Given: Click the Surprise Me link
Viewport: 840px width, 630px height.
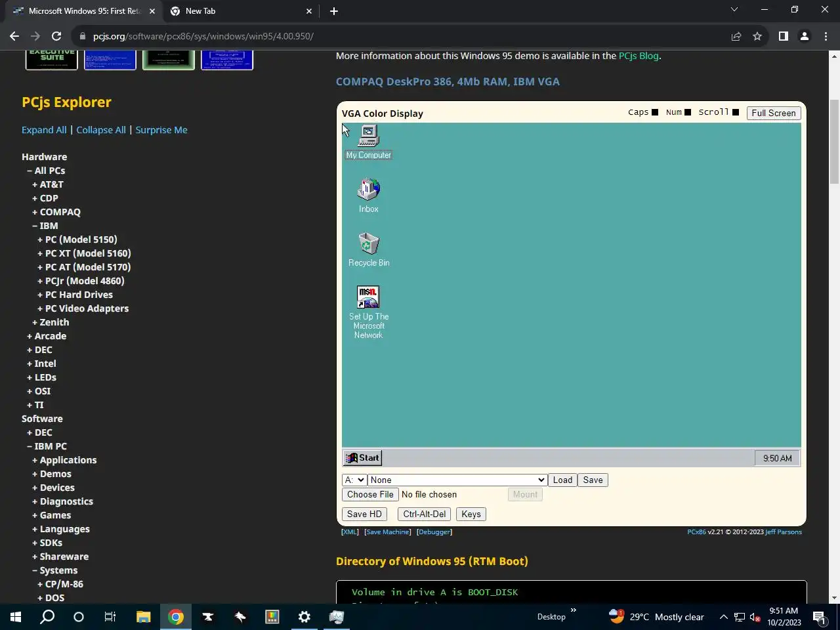Looking at the screenshot, I should tap(161, 130).
